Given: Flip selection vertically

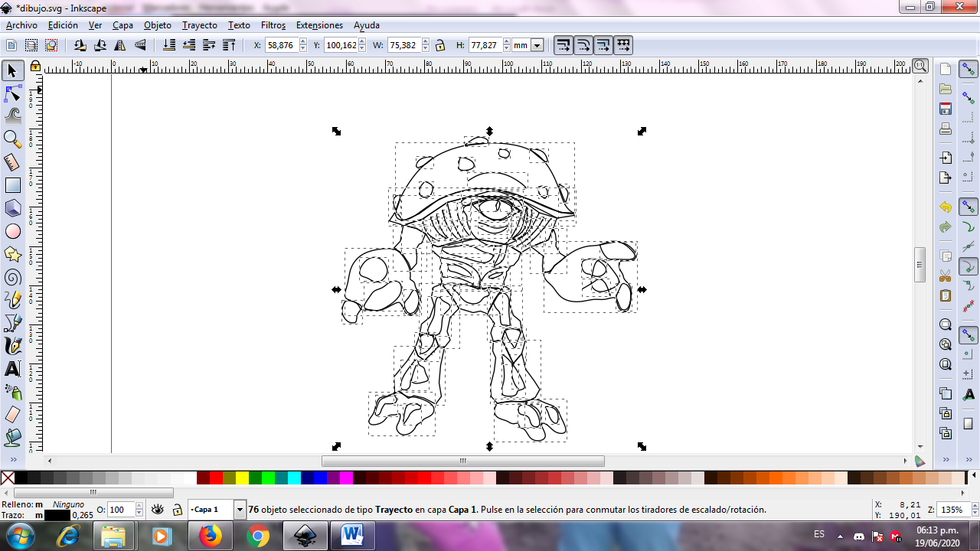Looking at the screenshot, I should pyautogui.click(x=139, y=45).
